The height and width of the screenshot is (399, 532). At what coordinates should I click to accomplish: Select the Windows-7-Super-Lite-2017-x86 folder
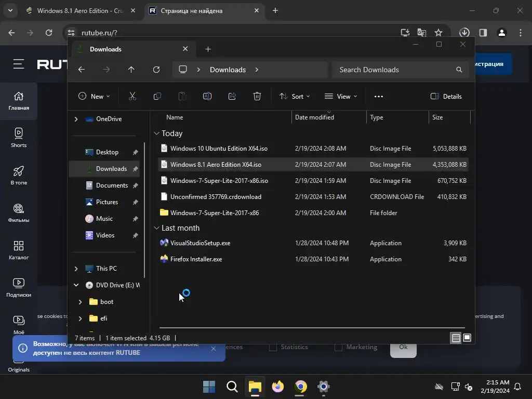pyautogui.click(x=313, y=213)
